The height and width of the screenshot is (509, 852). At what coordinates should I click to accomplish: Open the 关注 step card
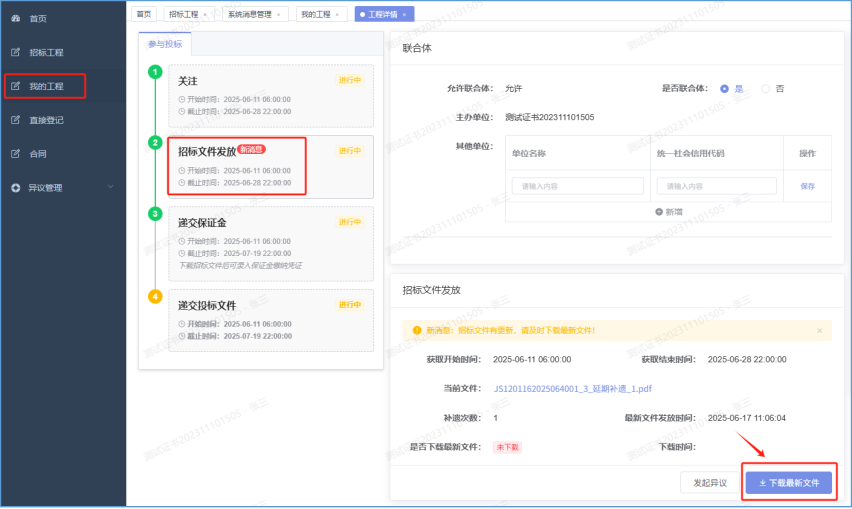click(271, 96)
